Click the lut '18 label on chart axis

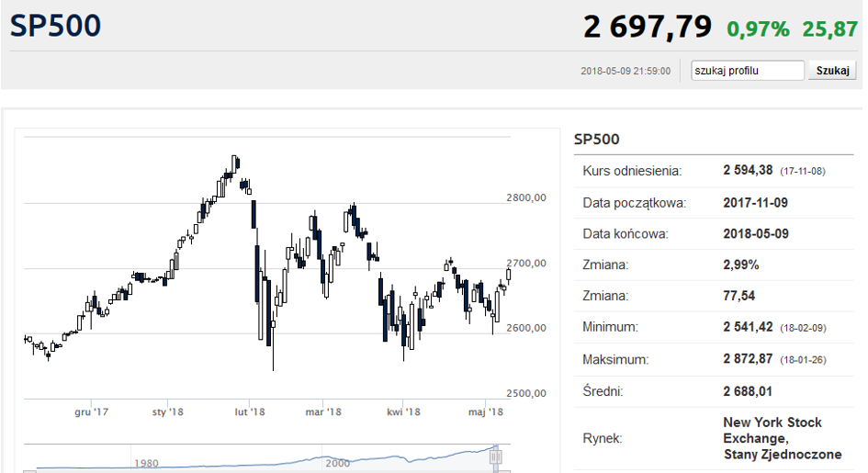click(248, 412)
